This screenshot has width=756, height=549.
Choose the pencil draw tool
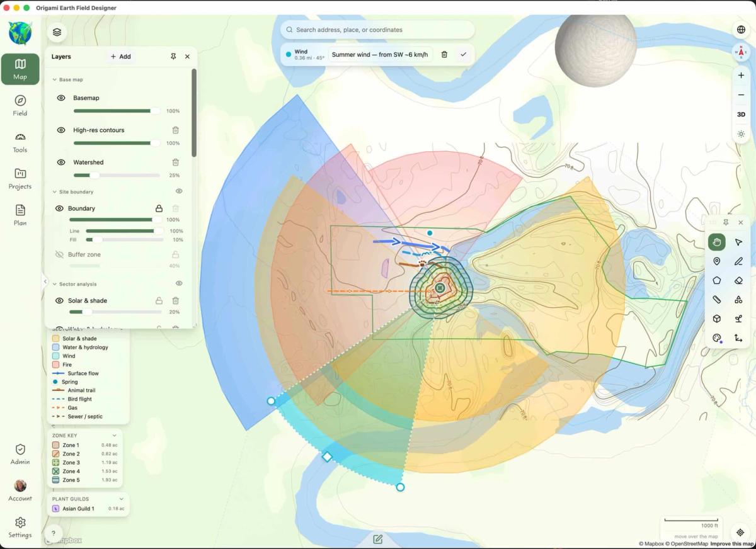738,261
